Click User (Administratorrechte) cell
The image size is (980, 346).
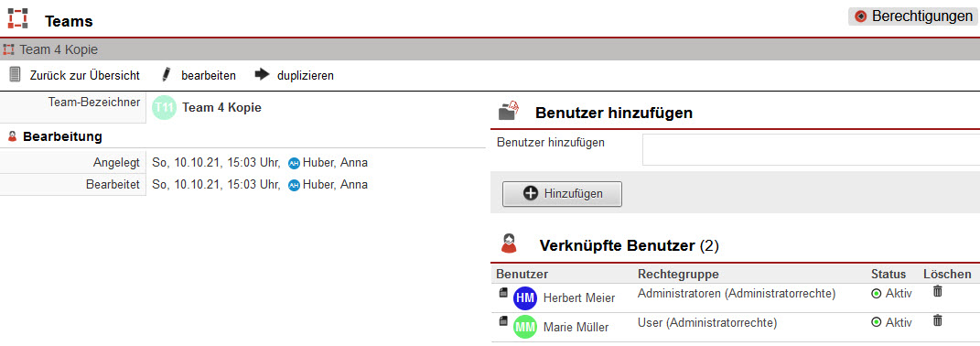707,323
